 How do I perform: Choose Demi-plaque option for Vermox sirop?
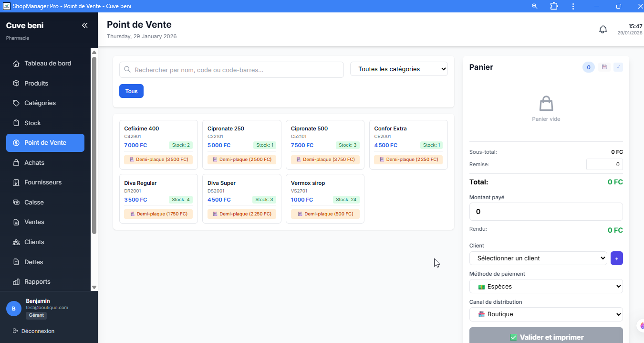[325, 214]
